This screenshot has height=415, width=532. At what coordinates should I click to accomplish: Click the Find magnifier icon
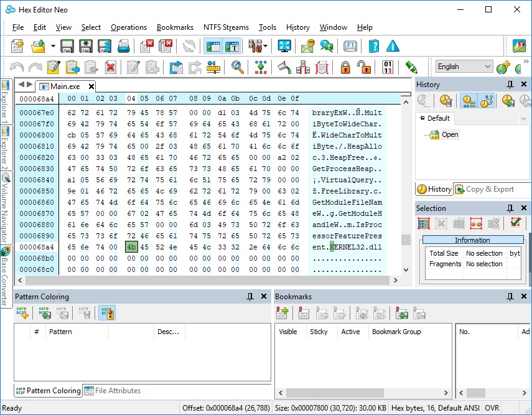click(x=238, y=67)
